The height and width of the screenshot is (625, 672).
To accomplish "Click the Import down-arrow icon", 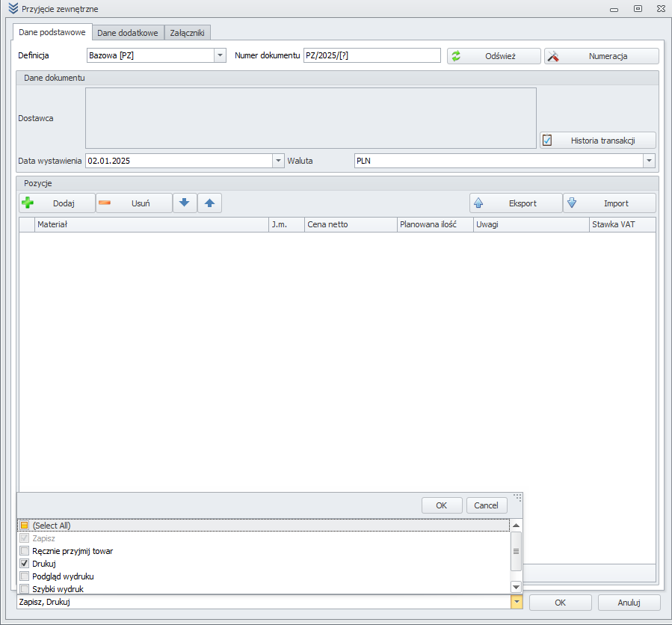I will pyautogui.click(x=572, y=203).
